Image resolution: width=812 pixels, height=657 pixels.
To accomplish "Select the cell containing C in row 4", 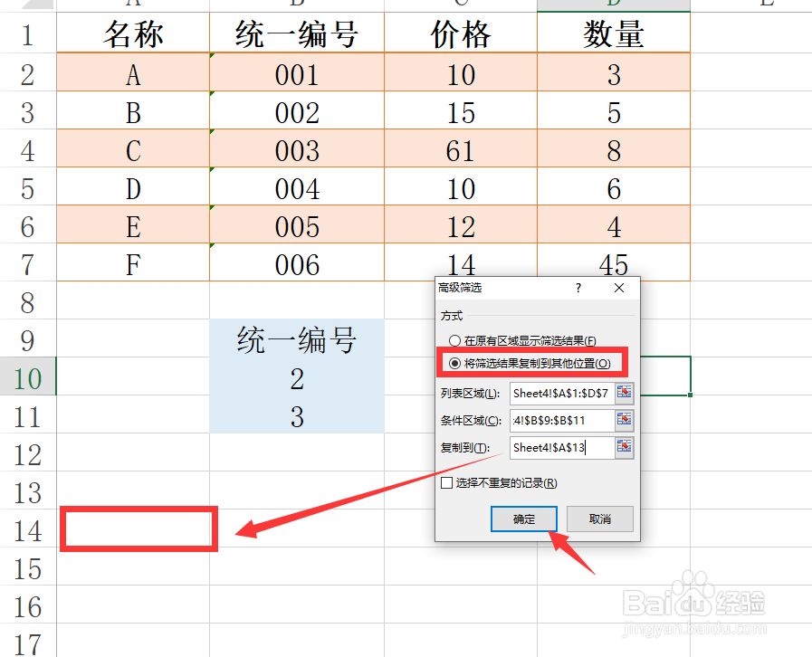I will (x=133, y=148).
